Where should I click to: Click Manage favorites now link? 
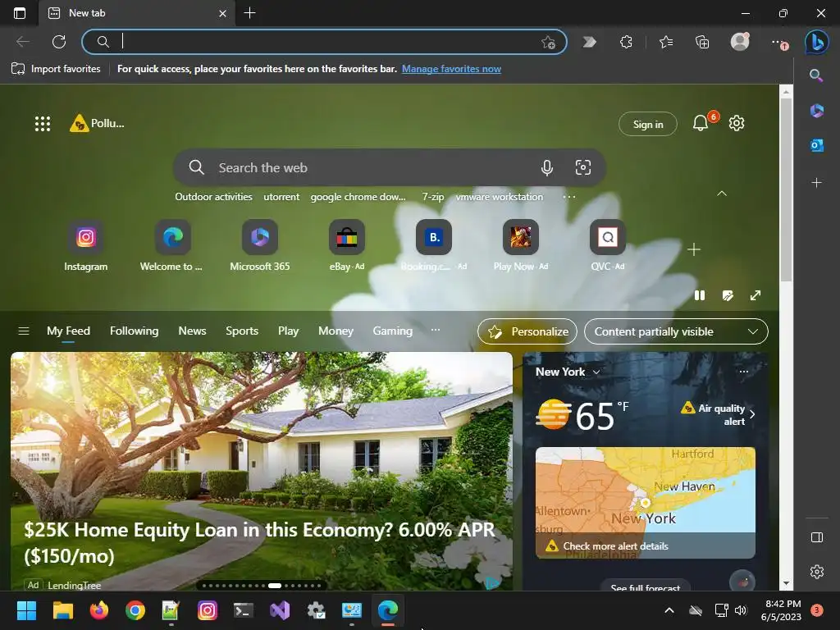(x=452, y=69)
